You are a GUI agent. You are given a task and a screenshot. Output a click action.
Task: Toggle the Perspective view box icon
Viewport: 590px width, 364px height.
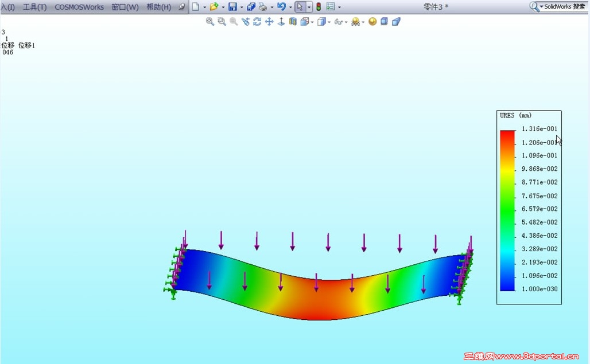pos(396,21)
